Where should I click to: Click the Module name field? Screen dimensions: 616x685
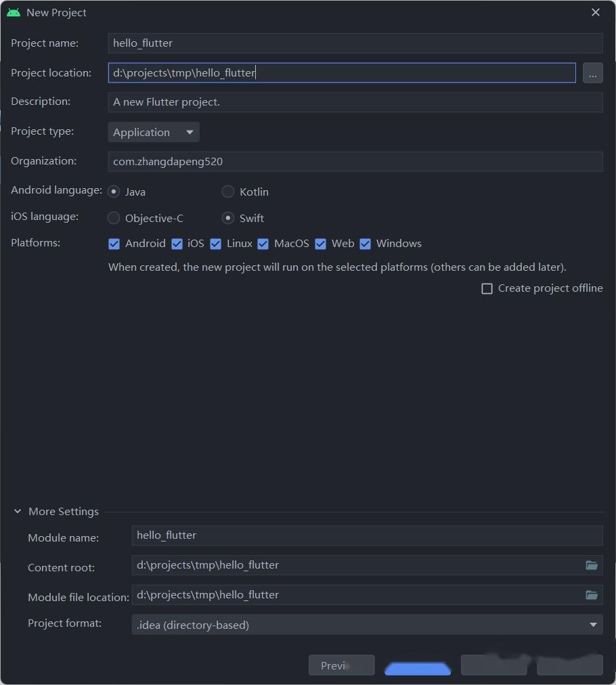point(367,535)
